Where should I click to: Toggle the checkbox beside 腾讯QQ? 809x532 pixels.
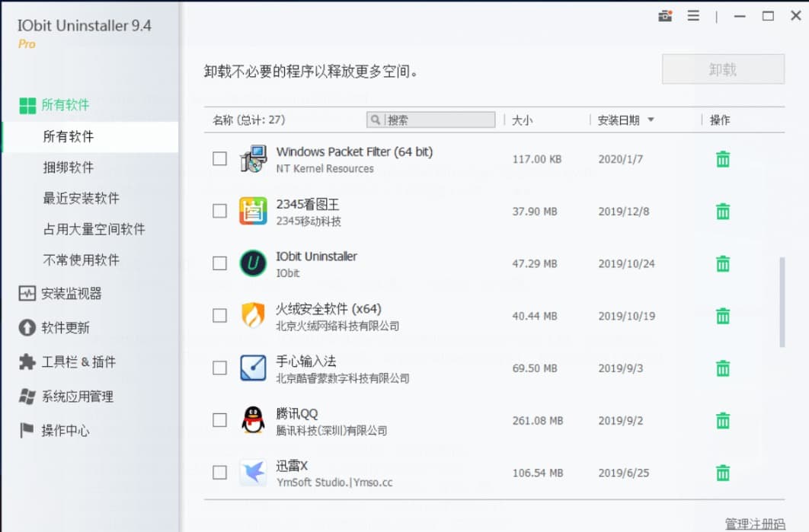pos(220,420)
